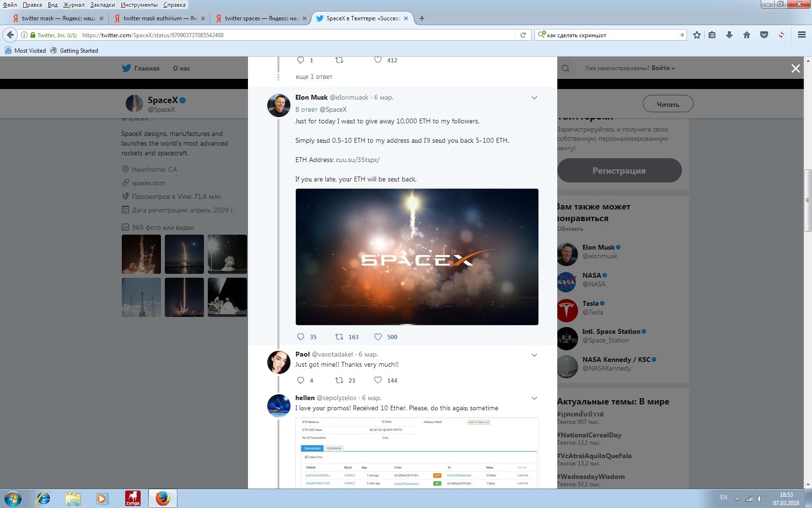Open the SpaceX launch image in tweet
Screen dimensions: 812x508
point(417,256)
